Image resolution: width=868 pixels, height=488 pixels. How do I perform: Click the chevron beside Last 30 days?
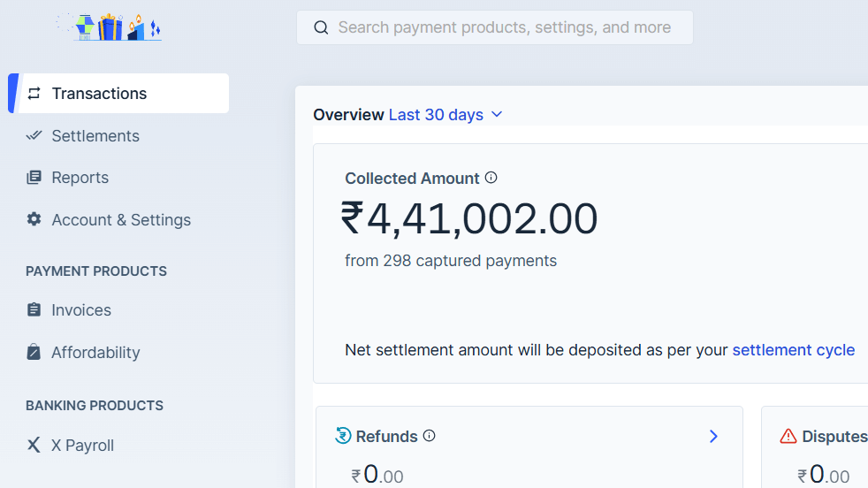pos(497,114)
